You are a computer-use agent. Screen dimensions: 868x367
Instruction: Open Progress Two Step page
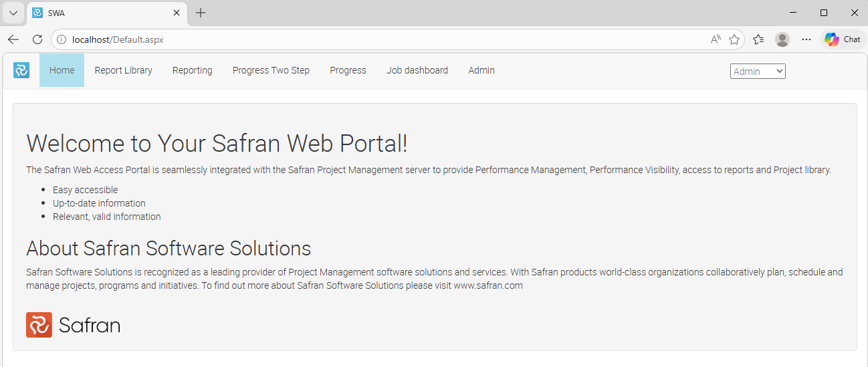(271, 70)
